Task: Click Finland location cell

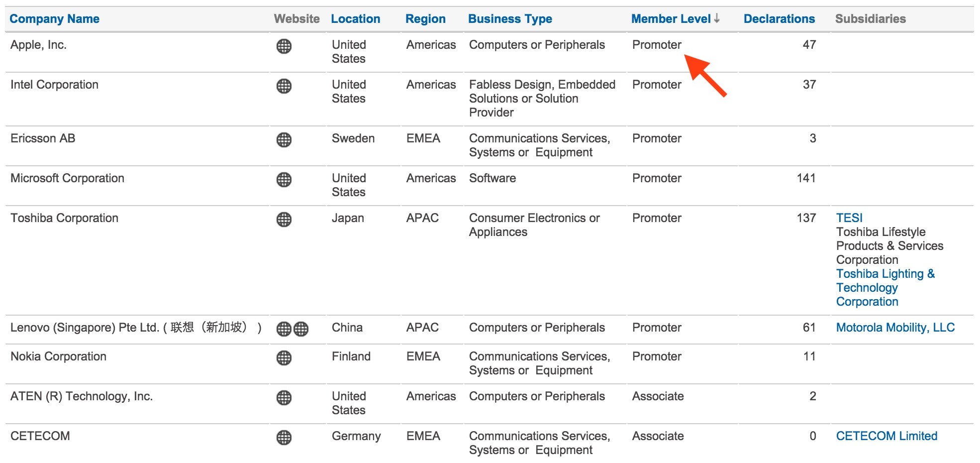Action: 351,356
